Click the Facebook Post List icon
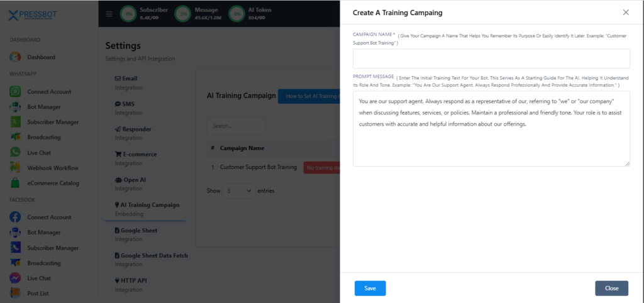Screen dimensions: 644x303 15,293
